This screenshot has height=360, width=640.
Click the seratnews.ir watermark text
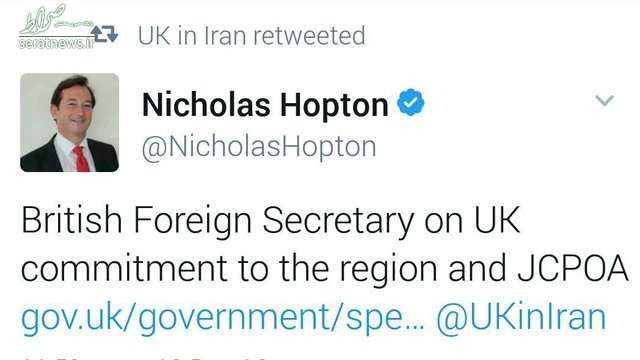pos(56,43)
